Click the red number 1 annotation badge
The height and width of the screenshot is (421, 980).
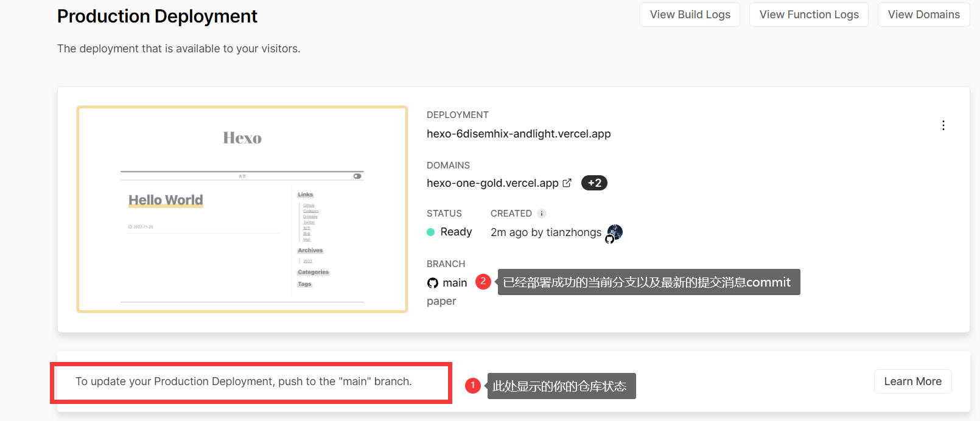pyautogui.click(x=473, y=386)
